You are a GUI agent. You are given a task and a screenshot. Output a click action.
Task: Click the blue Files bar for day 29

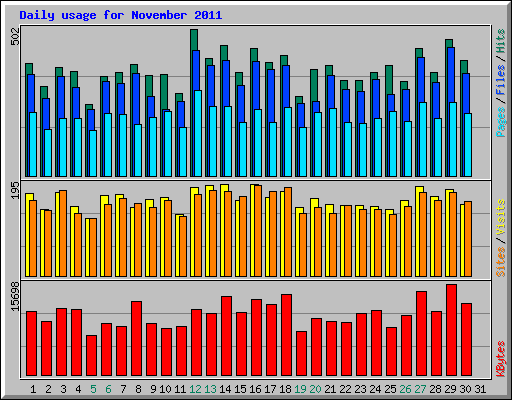451,75
